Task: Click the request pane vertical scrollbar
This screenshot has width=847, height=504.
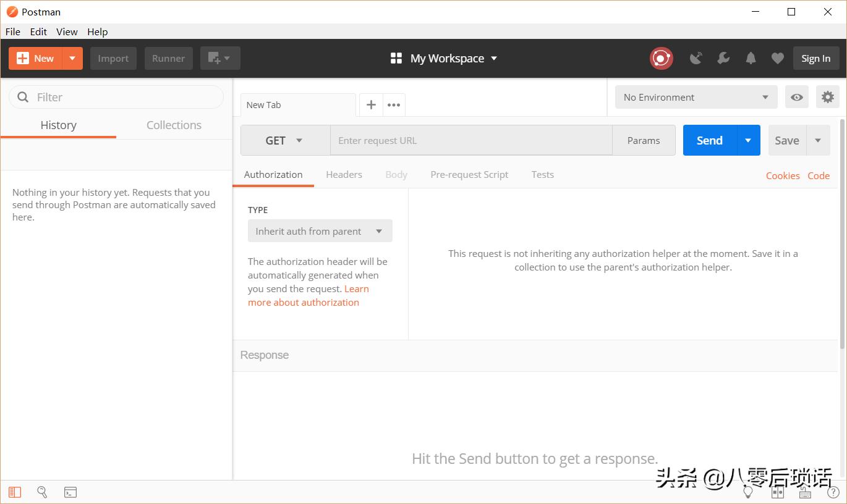Action: (842, 235)
